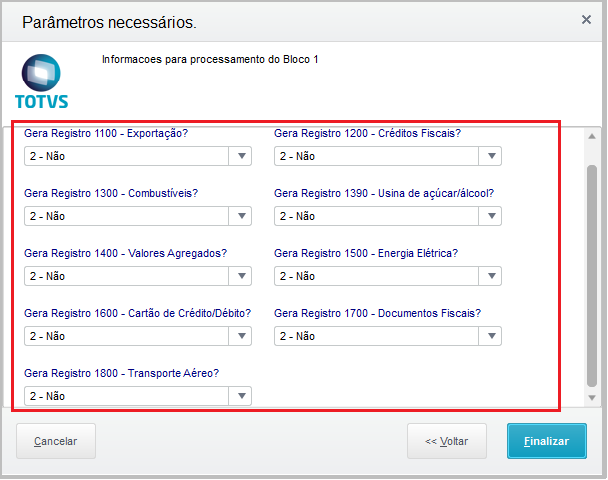This screenshot has width=608, height=480.
Task: Close the Parâmetros necessários dialog
Action: coord(586,19)
